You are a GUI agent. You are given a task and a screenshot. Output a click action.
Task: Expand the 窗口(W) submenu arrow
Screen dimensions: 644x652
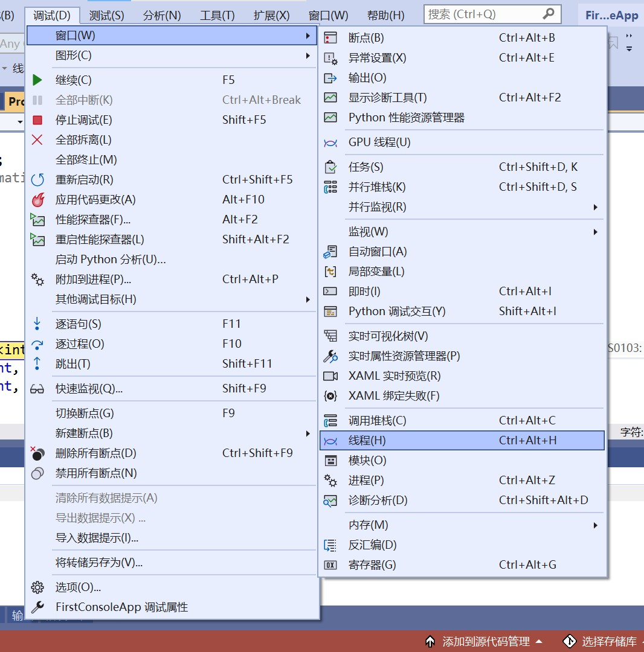[x=308, y=36]
